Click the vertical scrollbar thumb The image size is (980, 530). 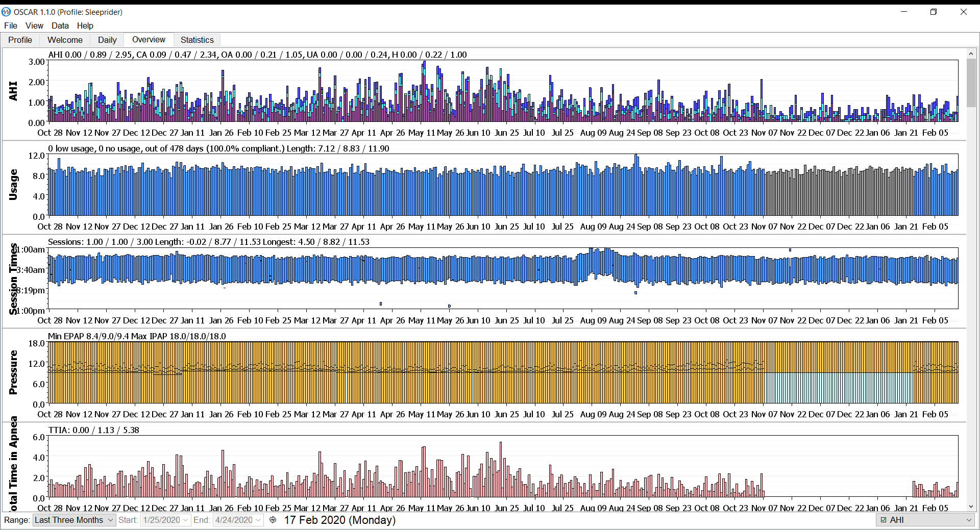(x=971, y=83)
